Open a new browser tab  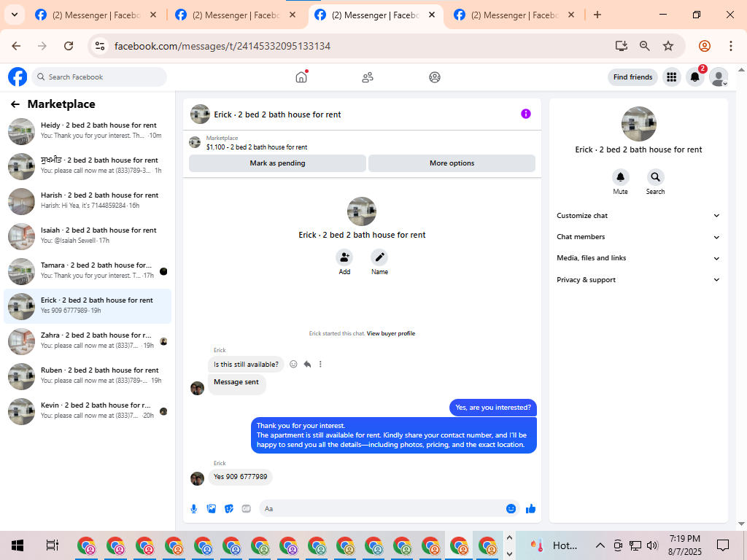click(x=597, y=15)
